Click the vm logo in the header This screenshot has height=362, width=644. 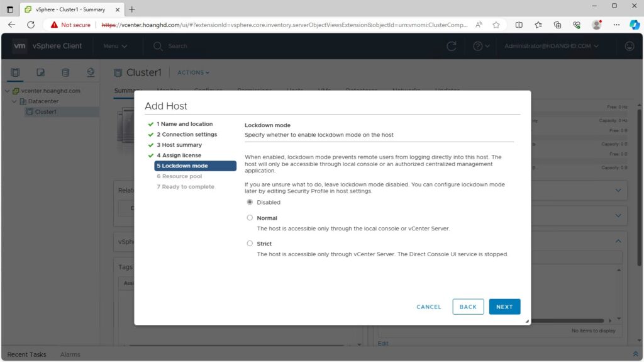coord(19,46)
